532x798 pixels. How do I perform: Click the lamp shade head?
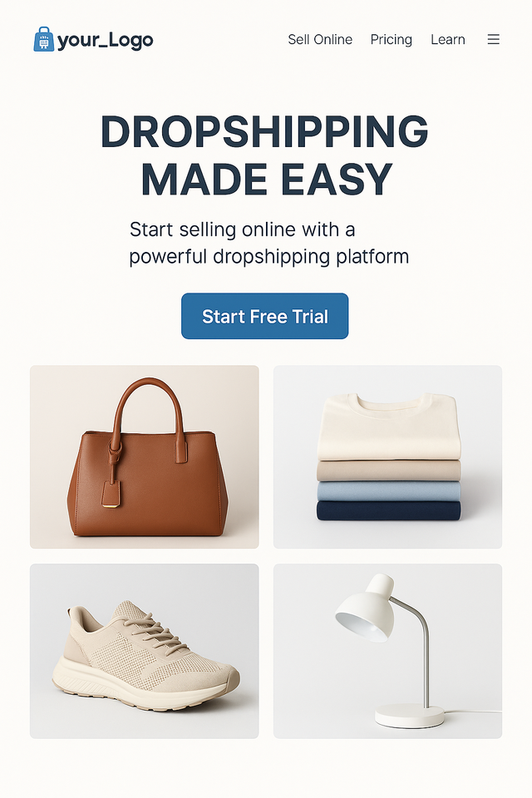point(365,608)
